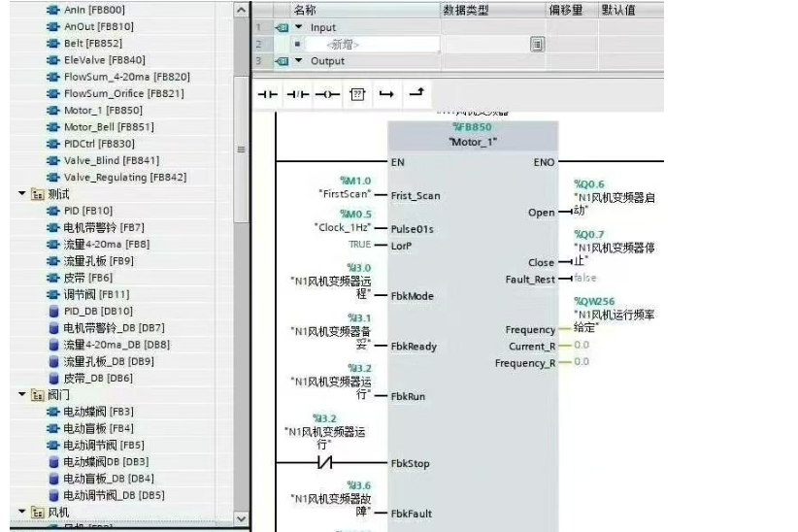The width and height of the screenshot is (798, 532).
Task: Select the 流量4-20ma [FB8] block
Action: [x=107, y=245]
